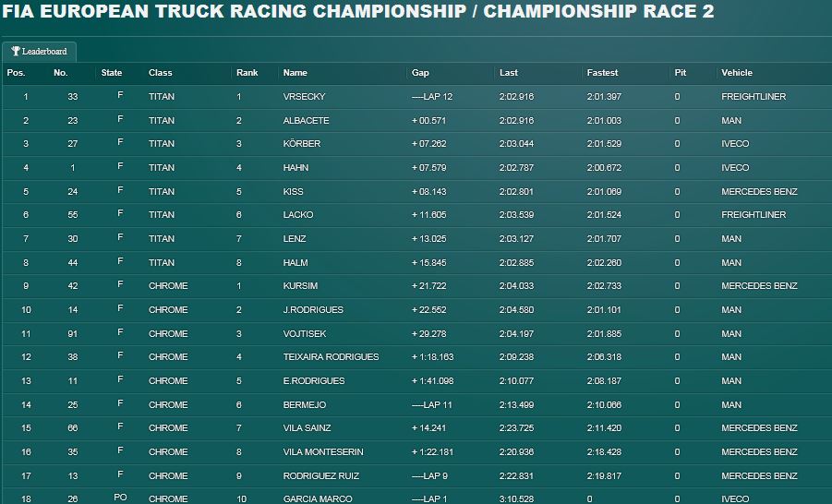Image resolution: width=832 pixels, height=504 pixels.
Task: Click driver name KÖRBER
Action: (x=302, y=144)
